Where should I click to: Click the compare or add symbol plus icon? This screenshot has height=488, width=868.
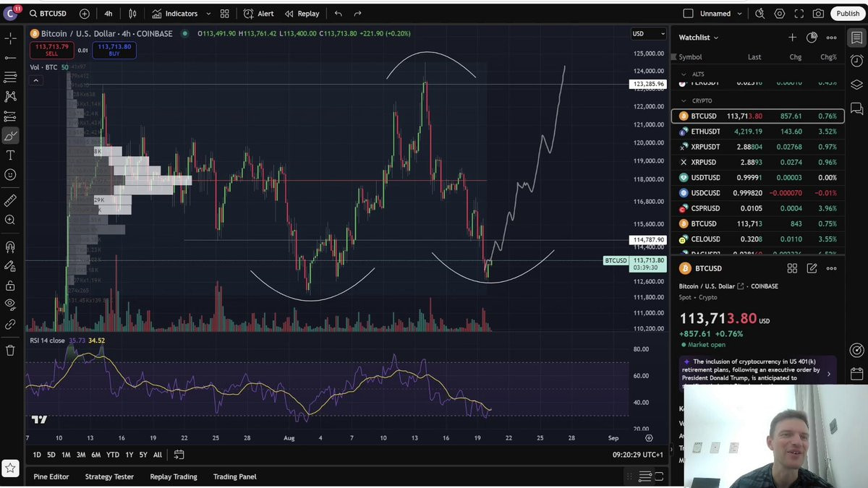(85, 14)
